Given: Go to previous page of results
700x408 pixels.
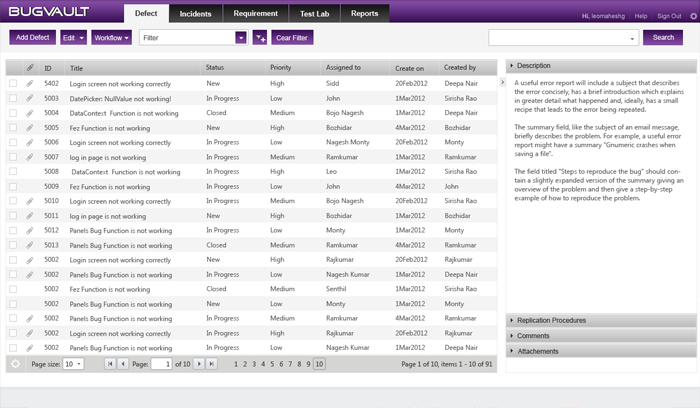Looking at the screenshot, I should point(123,364).
